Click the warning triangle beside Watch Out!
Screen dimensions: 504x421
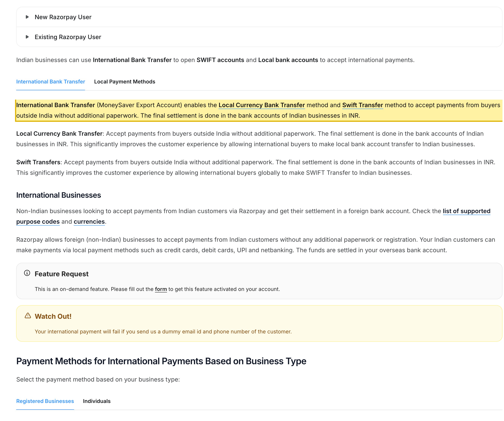pos(28,315)
